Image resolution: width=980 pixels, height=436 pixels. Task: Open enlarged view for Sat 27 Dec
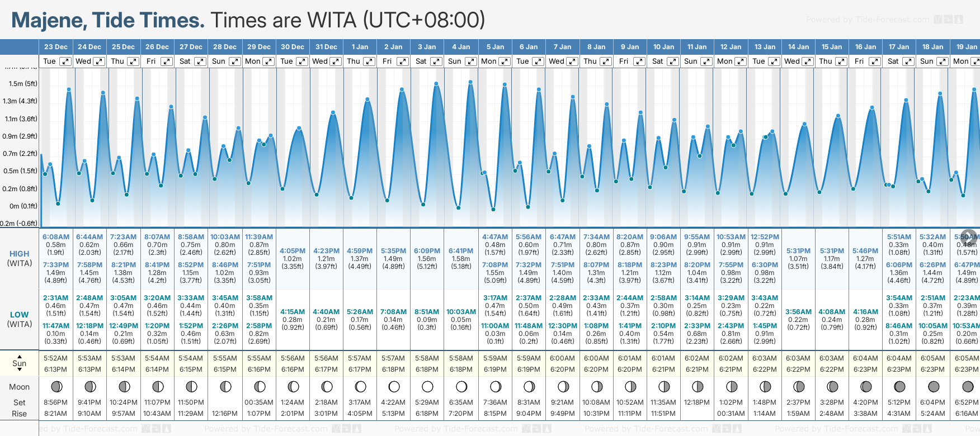pos(200,61)
